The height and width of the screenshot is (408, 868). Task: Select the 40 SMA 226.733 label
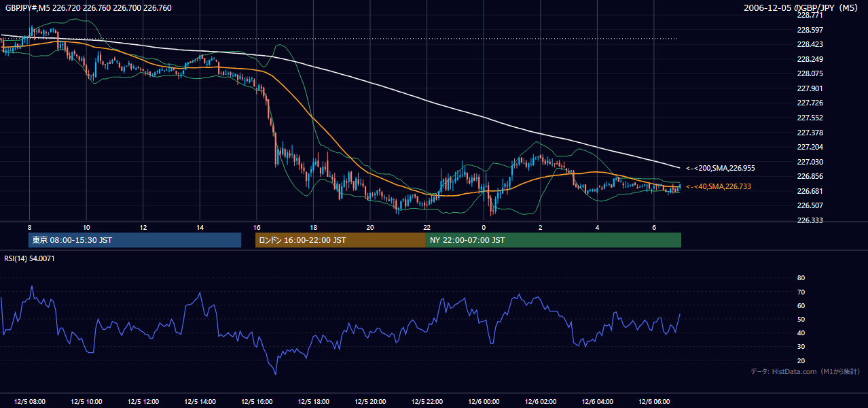(719, 186)
